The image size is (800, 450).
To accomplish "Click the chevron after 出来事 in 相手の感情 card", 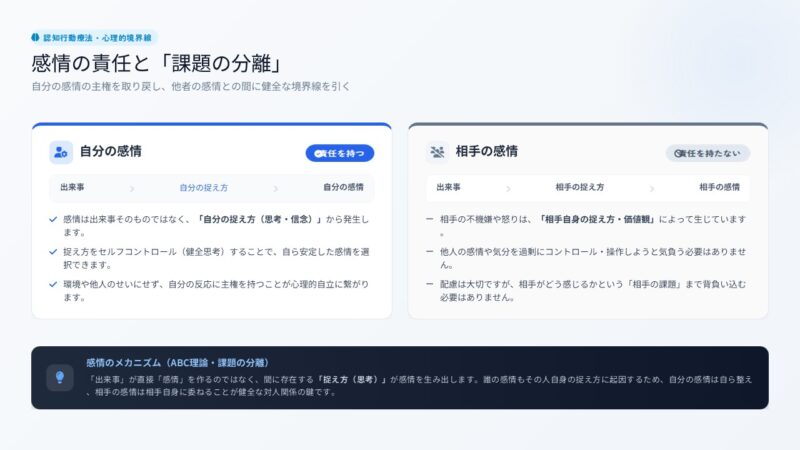I will 508,188.
